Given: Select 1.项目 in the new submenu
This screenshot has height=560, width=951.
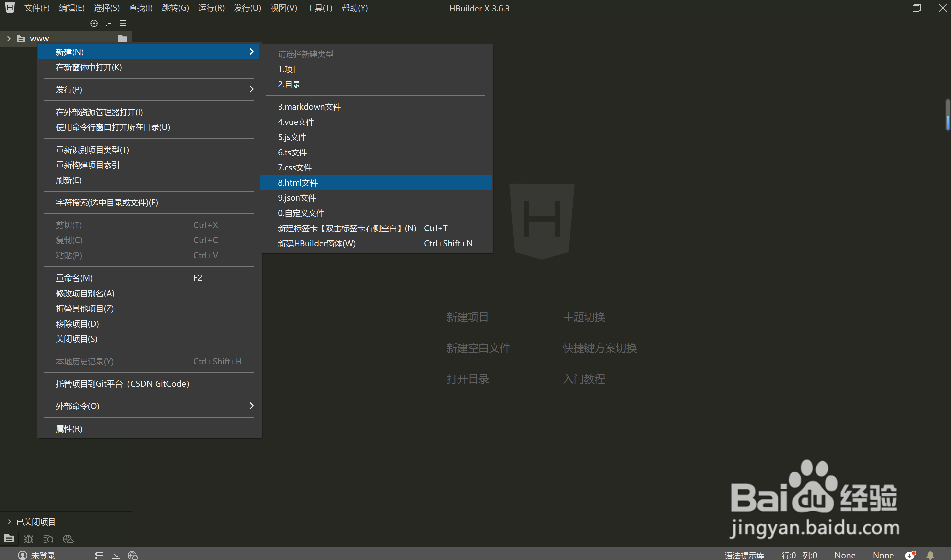Looking at the screenshot, I should tap(375, 69).
